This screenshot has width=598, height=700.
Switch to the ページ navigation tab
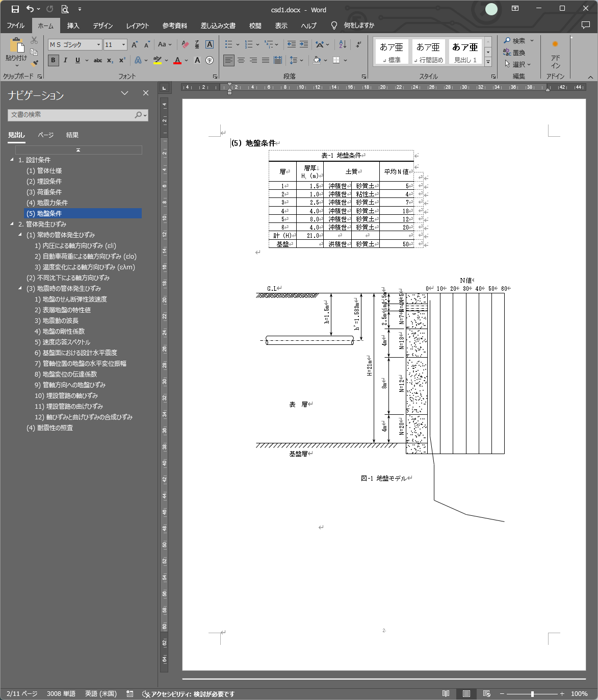[45, 135]
